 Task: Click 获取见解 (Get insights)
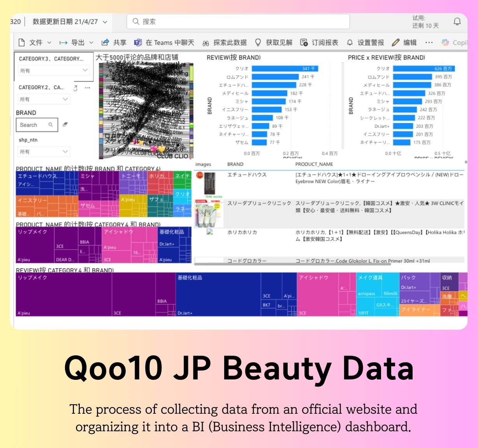(274, 42)
